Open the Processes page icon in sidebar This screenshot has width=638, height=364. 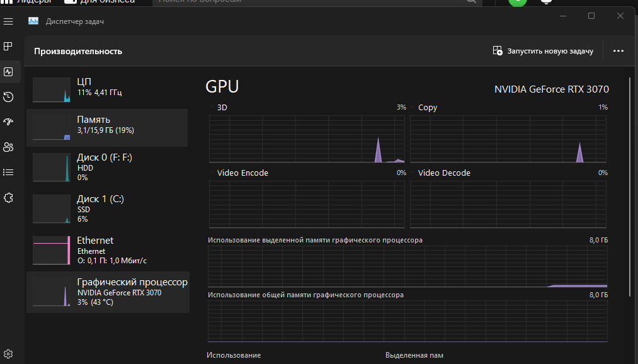tap(8, 47)
